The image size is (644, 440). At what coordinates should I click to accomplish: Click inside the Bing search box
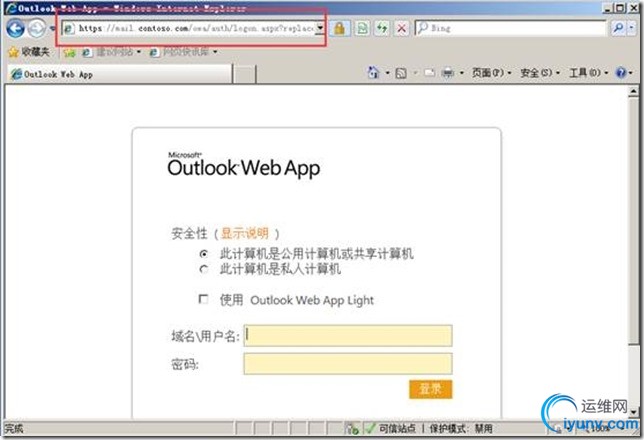(x=511, y=28)
